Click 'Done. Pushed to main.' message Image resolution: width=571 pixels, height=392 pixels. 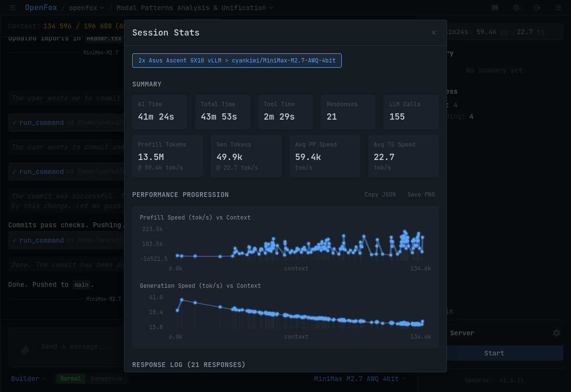51,284
